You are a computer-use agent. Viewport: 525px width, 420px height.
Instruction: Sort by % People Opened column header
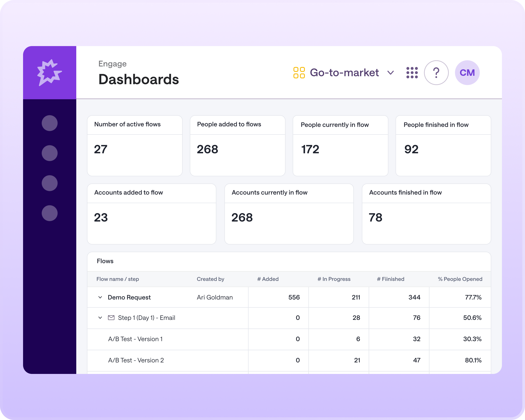(460, 279)
